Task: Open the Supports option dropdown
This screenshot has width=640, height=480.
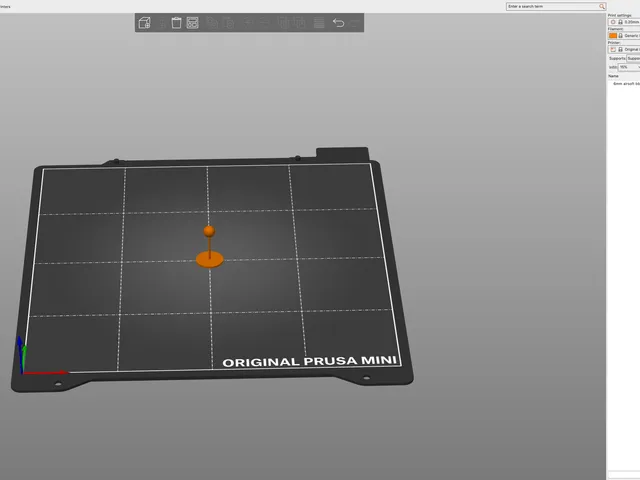Action: click(633, 58)
